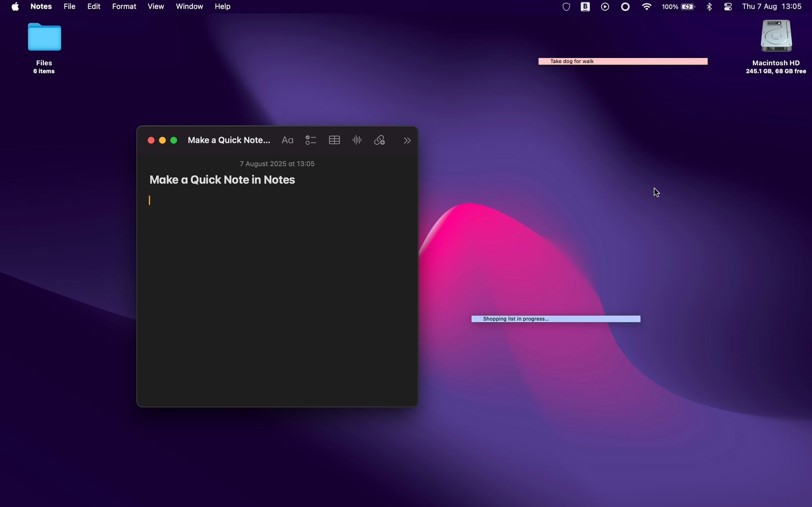The image size is (812, 507).
Task: Click the blue Shopping list sticky note
Action: click(556, 319)
